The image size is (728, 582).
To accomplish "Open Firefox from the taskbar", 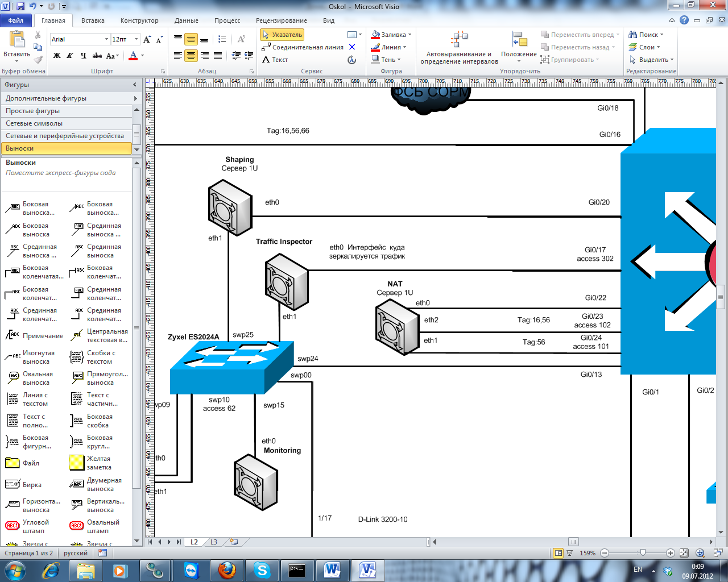I will click(x=227, y=570).
